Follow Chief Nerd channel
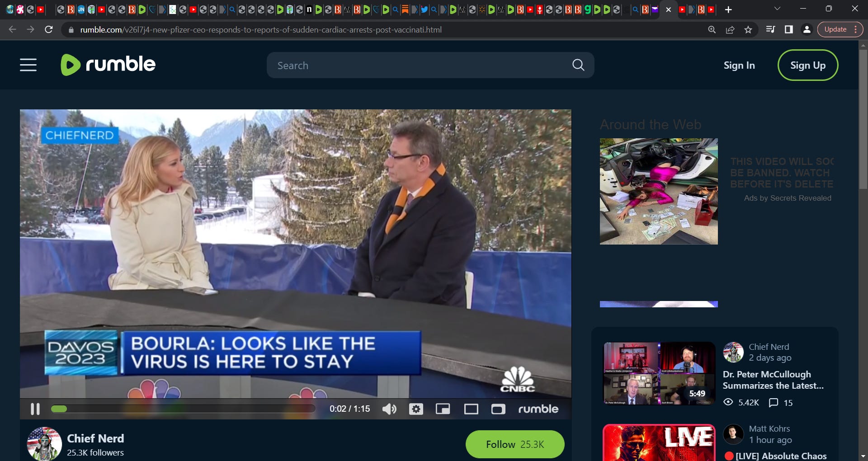868x461 pixels. 515,444
